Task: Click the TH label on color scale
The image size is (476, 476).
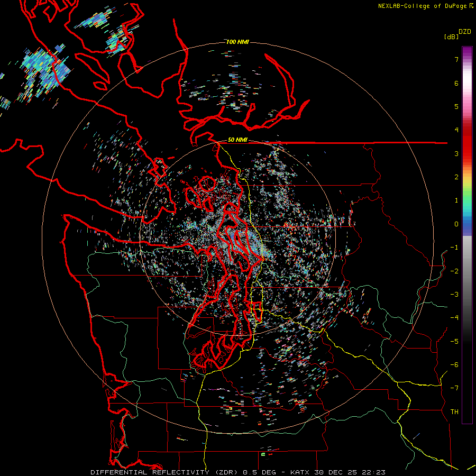Action: pos(454,412)
